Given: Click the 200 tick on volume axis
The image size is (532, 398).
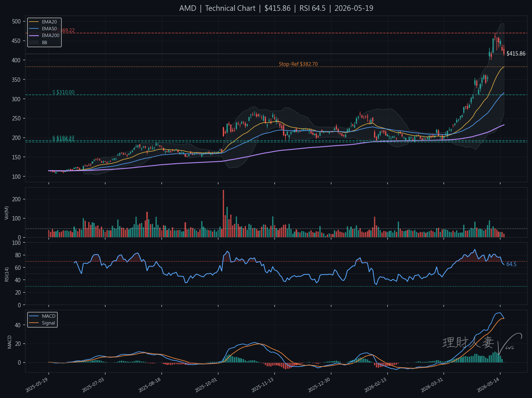Looking at the screenshot, I should click(x=16, y=199).
